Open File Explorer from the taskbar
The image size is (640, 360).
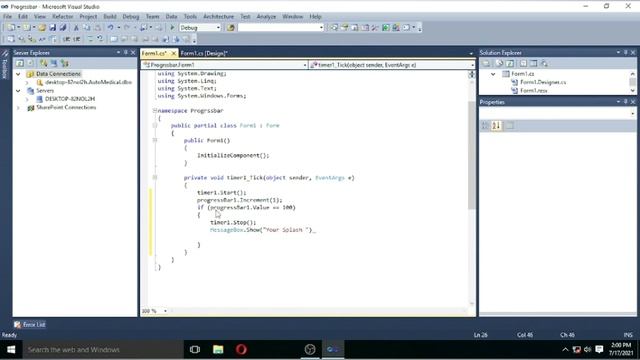(x=218, y=349)
